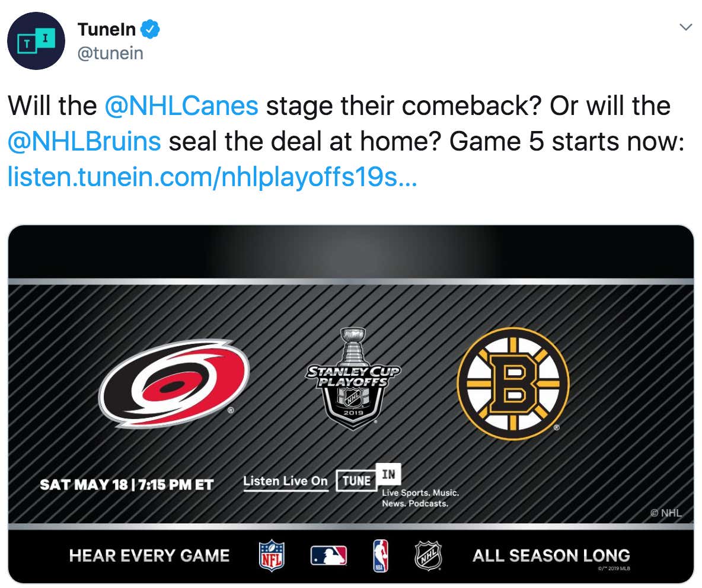Click the Listen Live On text

[x=286, y=481]
